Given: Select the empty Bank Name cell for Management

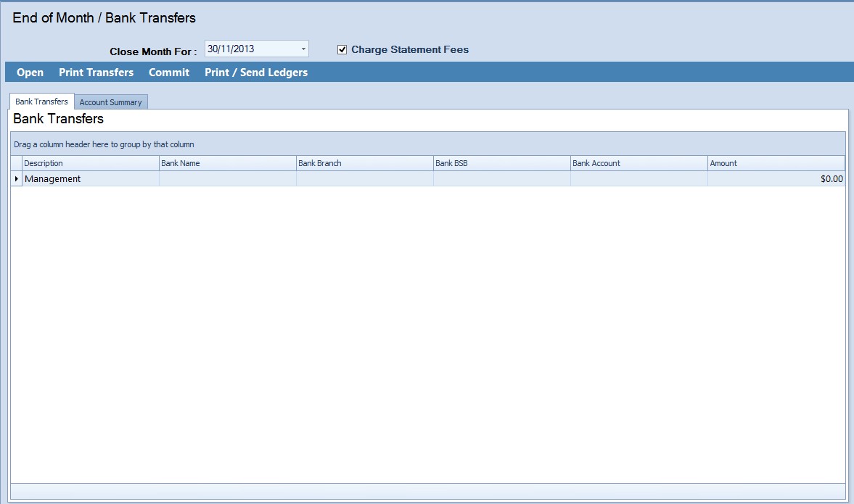Looking at the screenshot, I should (227, 179).
